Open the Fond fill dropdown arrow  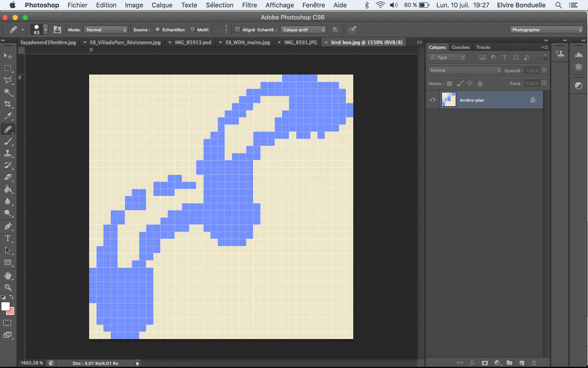pyautogui.click(x=544, y=83)
